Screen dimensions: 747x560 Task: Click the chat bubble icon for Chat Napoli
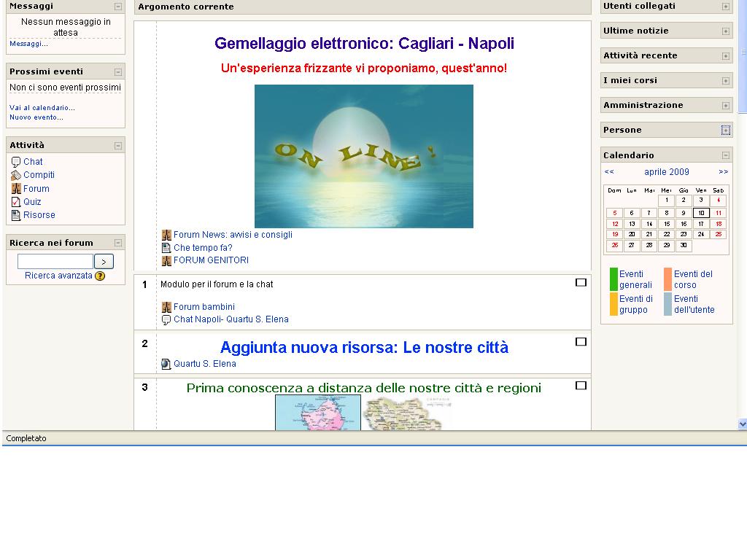(x=166, y=320)
